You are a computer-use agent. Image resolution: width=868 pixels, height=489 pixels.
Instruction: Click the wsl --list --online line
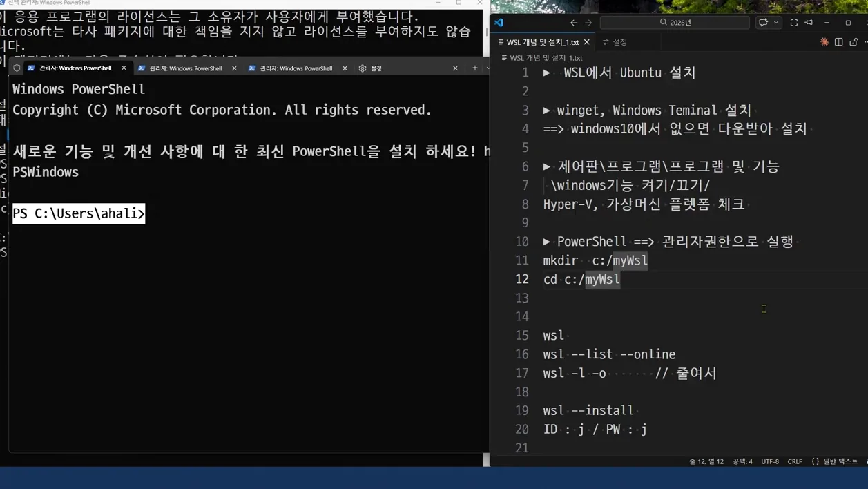coord(609,354)
